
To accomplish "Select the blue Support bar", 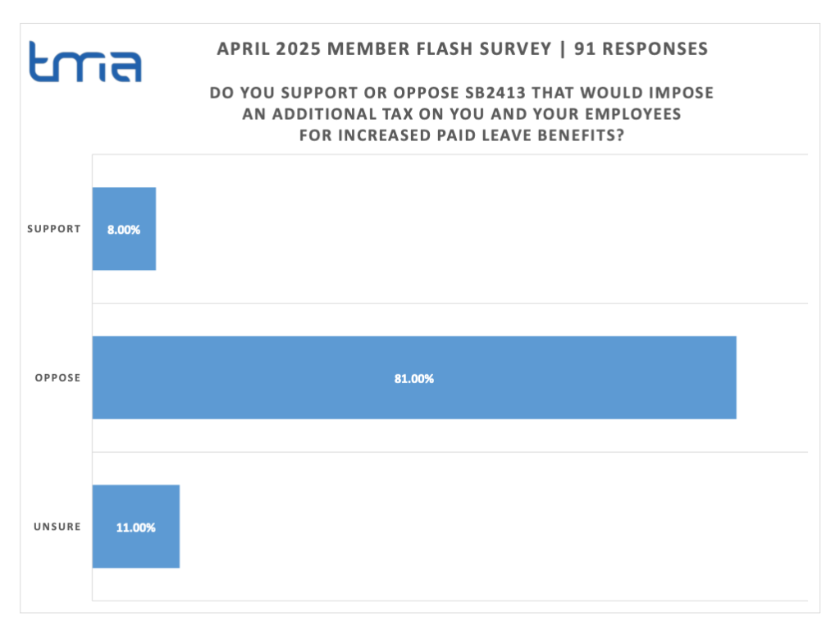I will (x=125, y=229).
